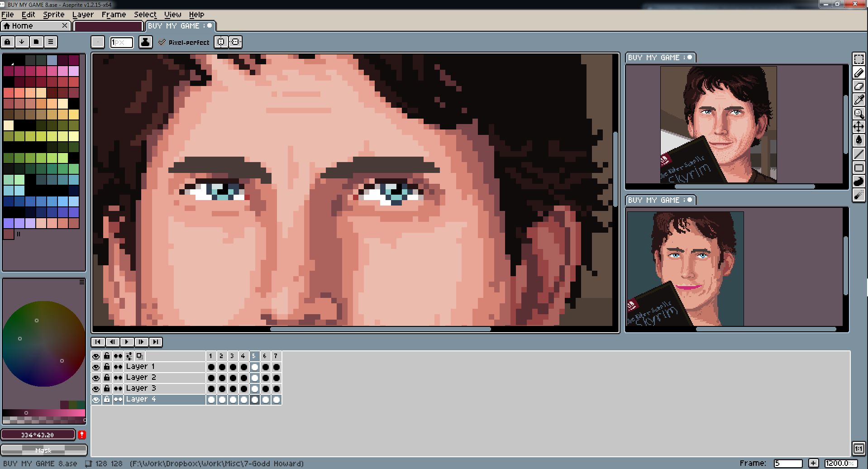
Task: Play the animation
Action: point(127,342)
